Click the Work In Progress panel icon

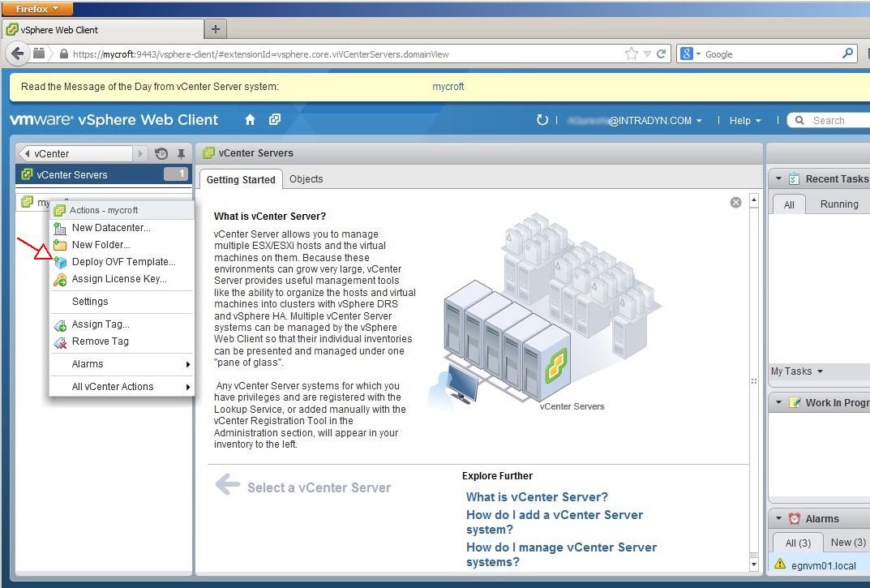tap(795, 402)
